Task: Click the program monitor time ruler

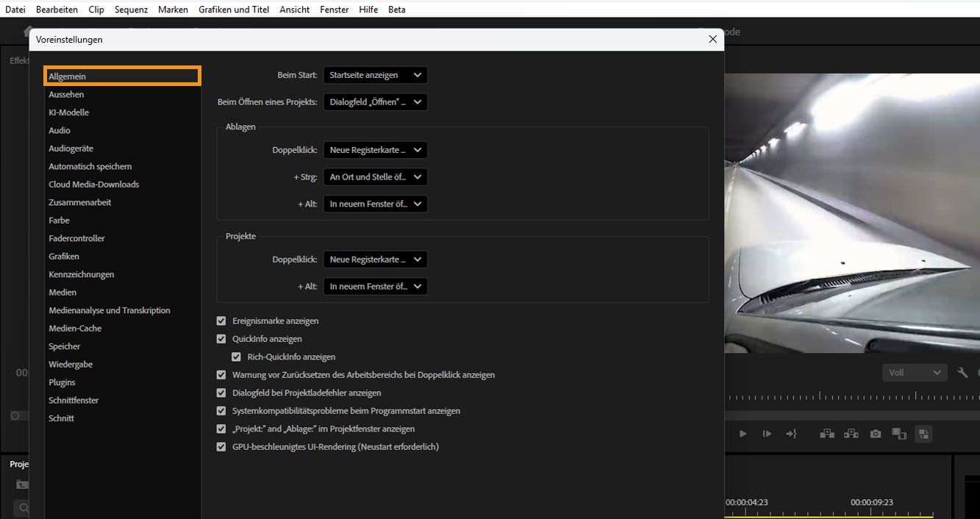Action: tap(852, 397)
